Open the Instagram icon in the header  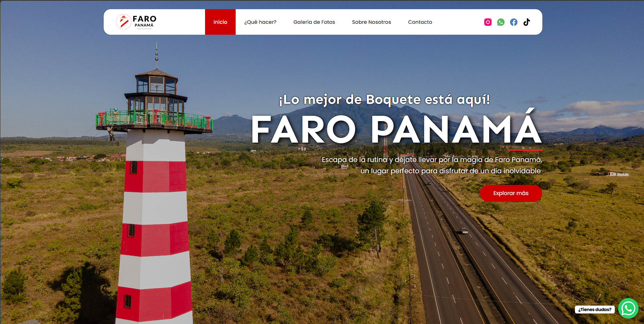click(x=488, y=22)
